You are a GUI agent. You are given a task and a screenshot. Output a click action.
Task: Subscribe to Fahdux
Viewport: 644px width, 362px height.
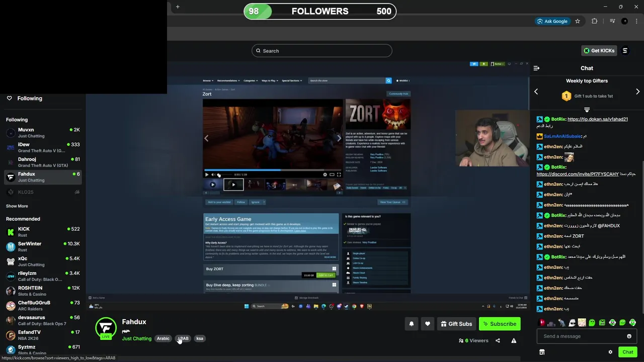(x=500, y=324)
